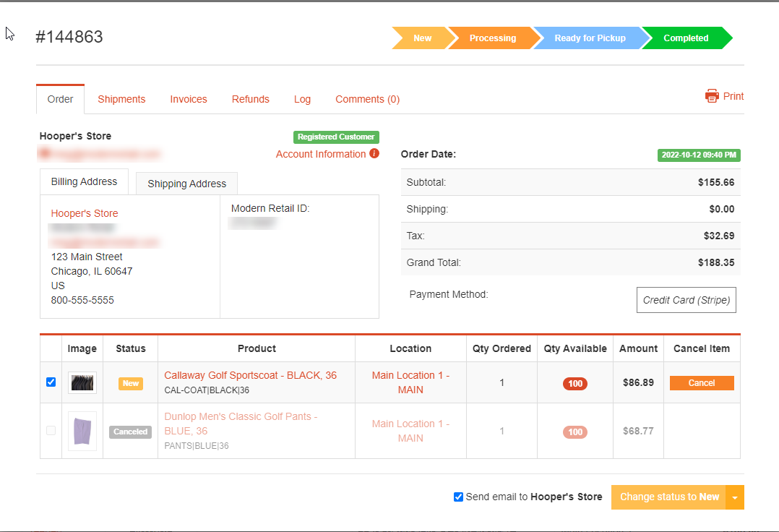Click the 100 quantity badge on Dunlop row
Image resolution: width=779 pixels, height=532 pixels.
pyautogui.click(x=574, y=432)
